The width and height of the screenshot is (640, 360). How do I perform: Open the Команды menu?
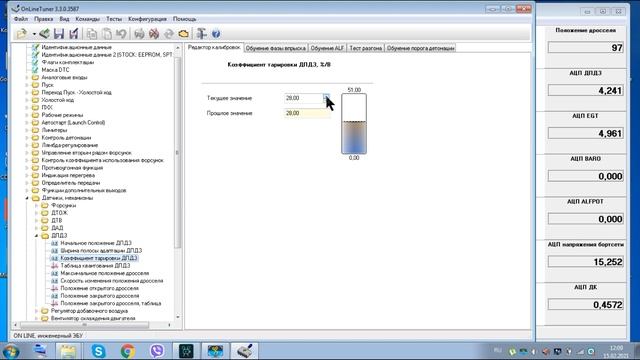87,19
